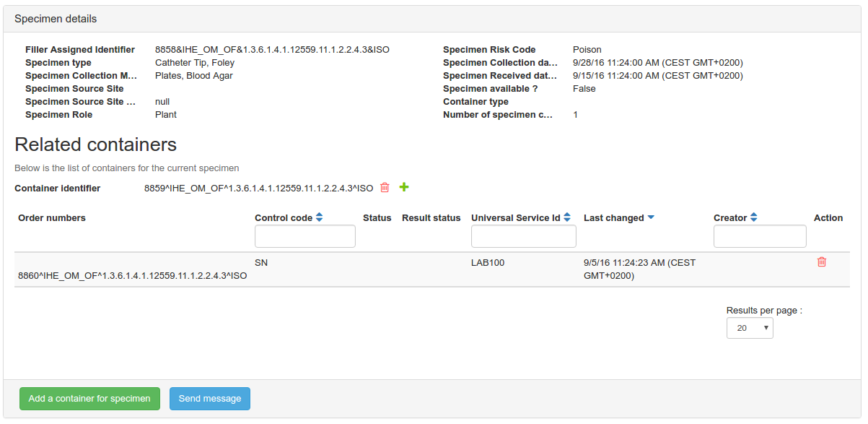
Task: Focus the Control code filter field
Action: [304, 236]
